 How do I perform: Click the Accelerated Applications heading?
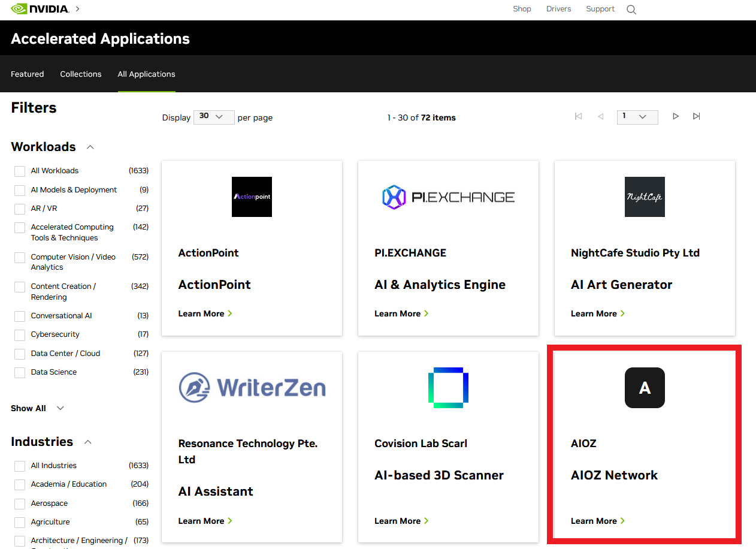pos(101,39)
